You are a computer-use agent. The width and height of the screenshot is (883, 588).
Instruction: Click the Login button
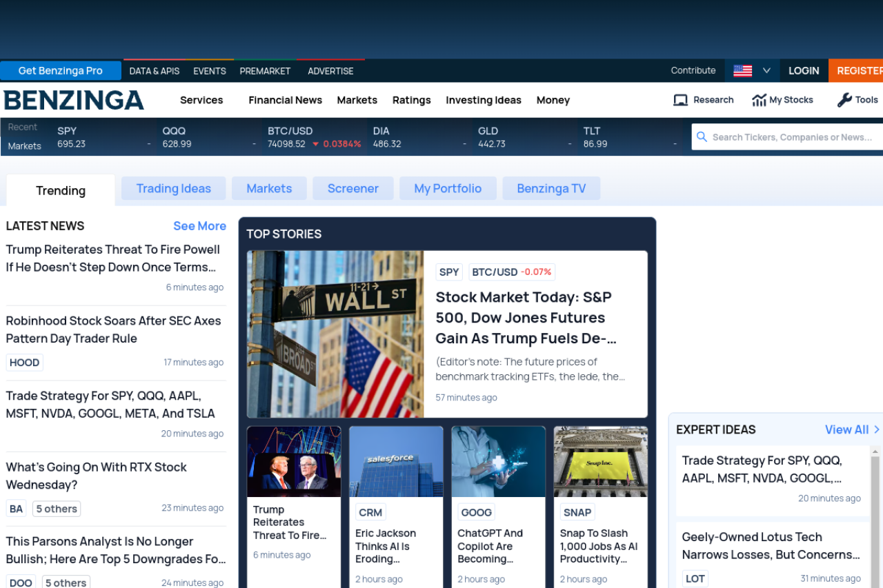tap(804, 70)
